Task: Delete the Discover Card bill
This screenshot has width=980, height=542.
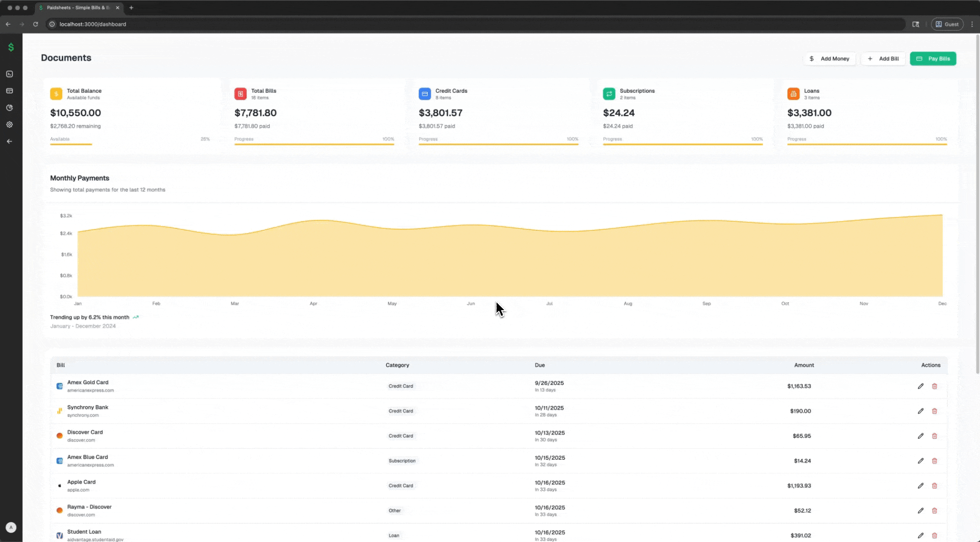Action: pyautogui.click(x=934, y=436)
